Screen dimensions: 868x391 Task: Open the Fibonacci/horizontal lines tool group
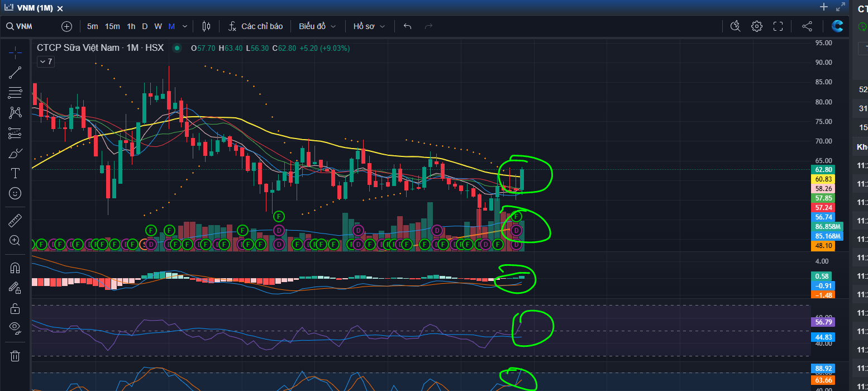15,93
